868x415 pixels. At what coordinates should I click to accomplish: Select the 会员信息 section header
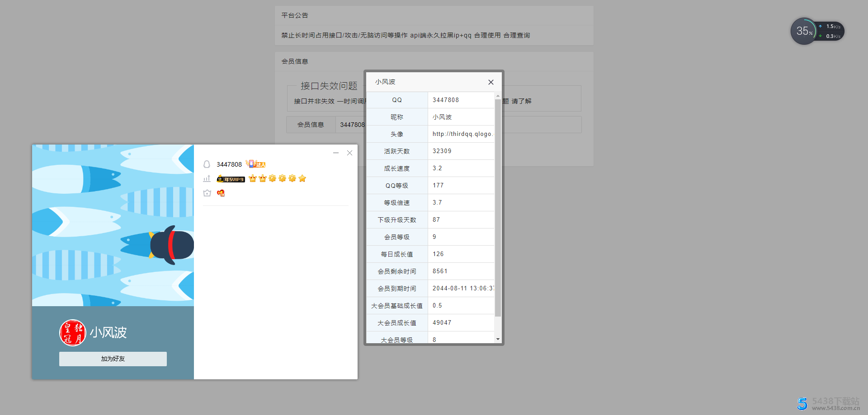click(295, 61)
